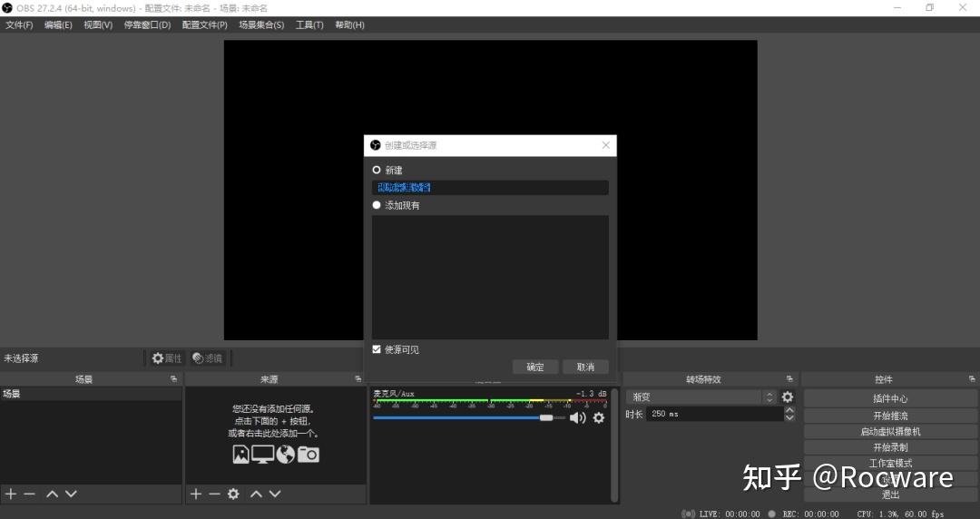Image resolution: width=980 pixels, height=519 pixels.
Task: Move scene up with arrow icon
Action: click(x=53, y=494)
